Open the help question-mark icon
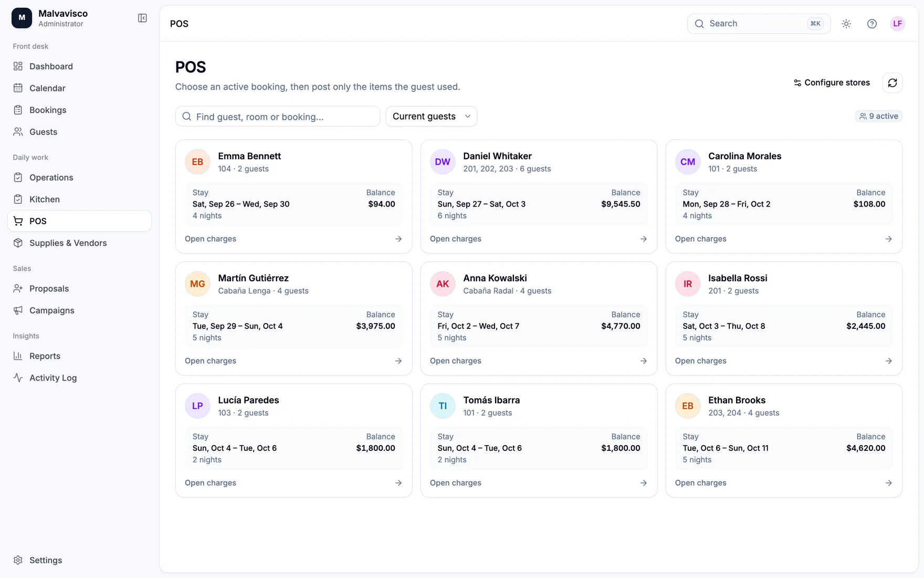This screenshot has width=924, height=578. (872, 24)
